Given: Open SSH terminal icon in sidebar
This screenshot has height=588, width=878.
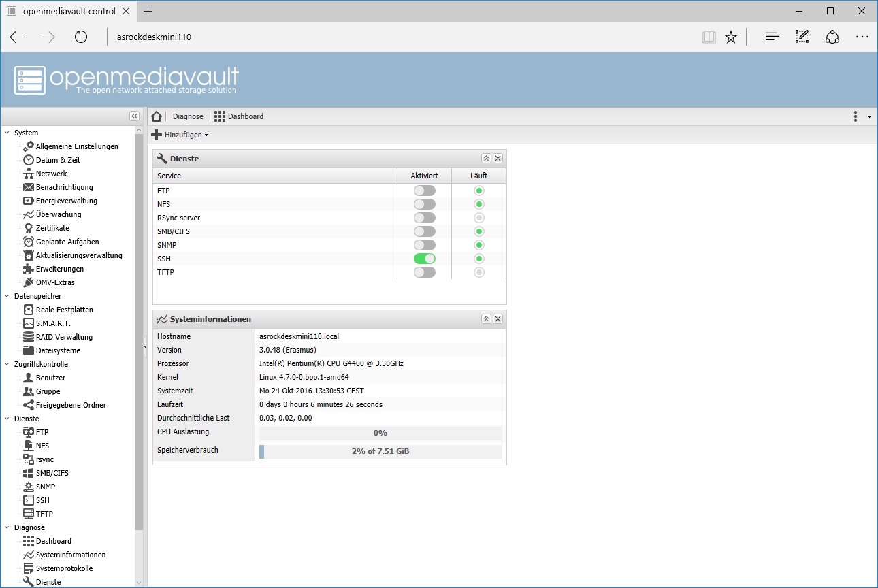Looking at the screenshot, I should pyautogui.click(x=29, y=500).
